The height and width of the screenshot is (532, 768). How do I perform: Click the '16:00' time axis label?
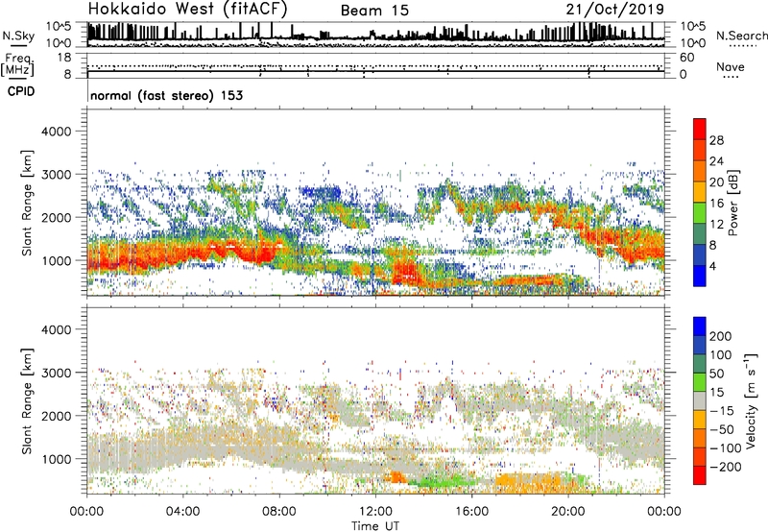pyautogui.click(x=471, y=512)
